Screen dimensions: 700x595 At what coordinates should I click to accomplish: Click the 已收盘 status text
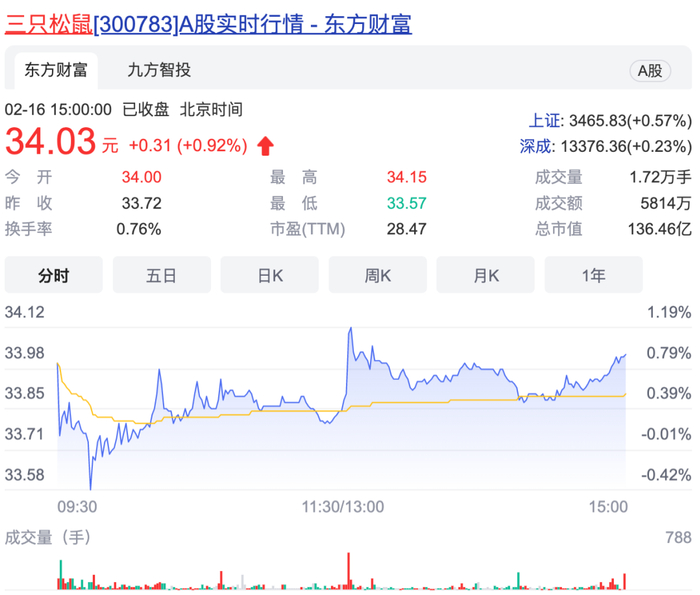(146, 110)
